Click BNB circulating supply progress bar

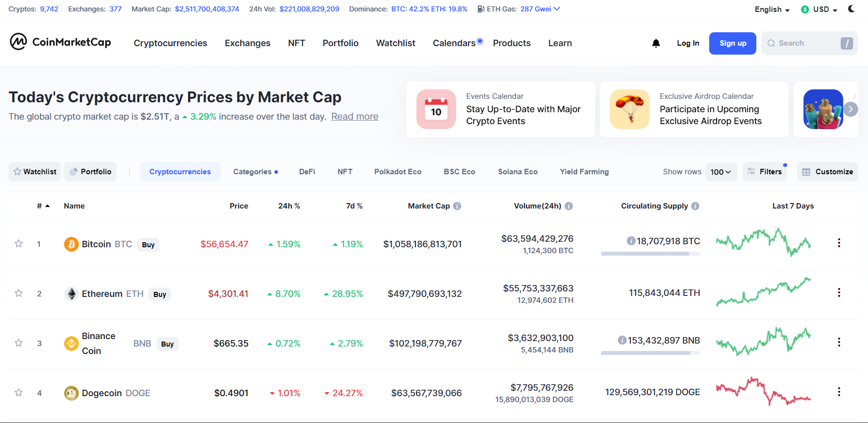[x=651, y=353]
